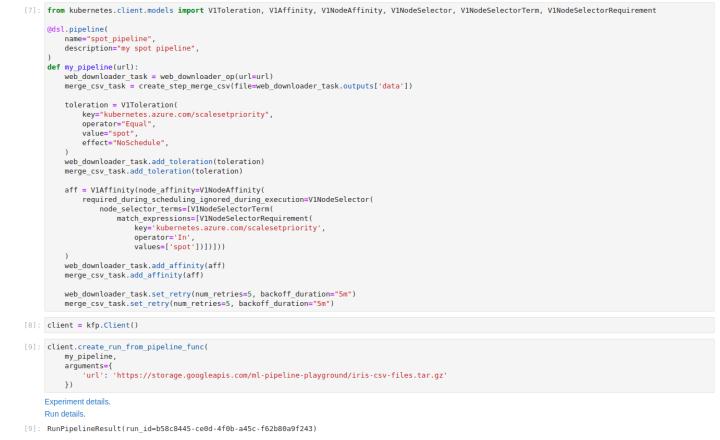Image resolution: width=720 pixels, height=440 pixels.
Task: Click web_downloader_task.add_affinity(aff) line
Action: pyautogui.click(x=145, y=265)
